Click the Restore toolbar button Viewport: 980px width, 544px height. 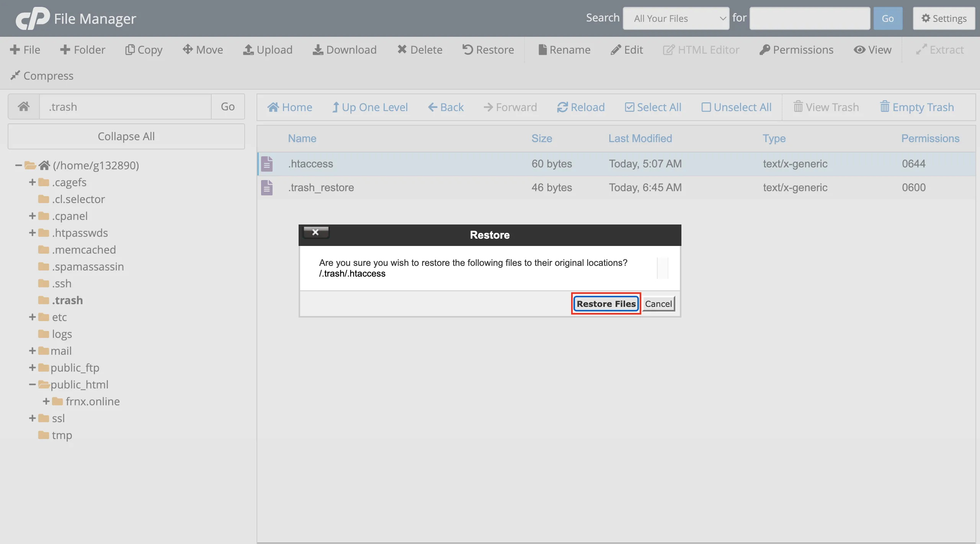pos(488,49)
